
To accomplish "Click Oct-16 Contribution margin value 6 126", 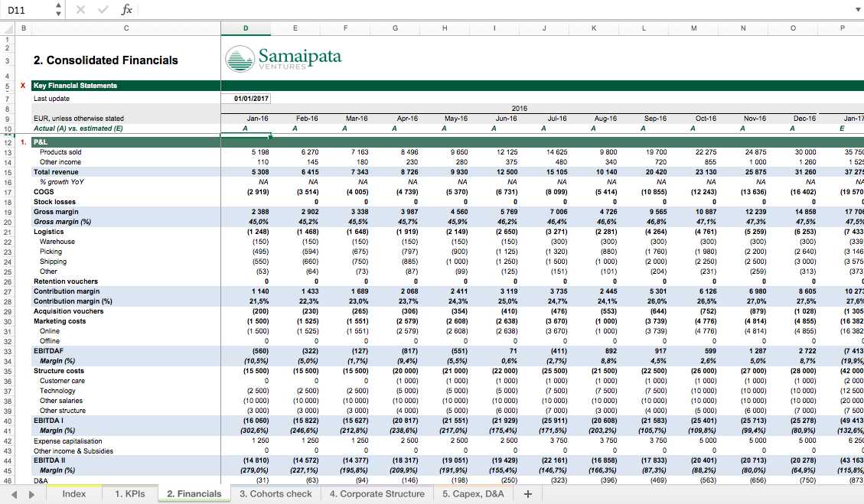I will tap(708, 291).
